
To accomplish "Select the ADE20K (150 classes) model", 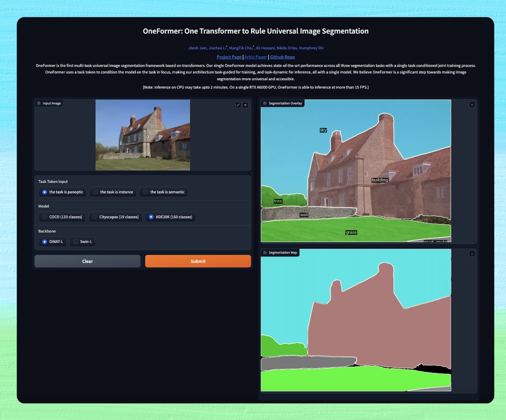I will pos(151,217).
